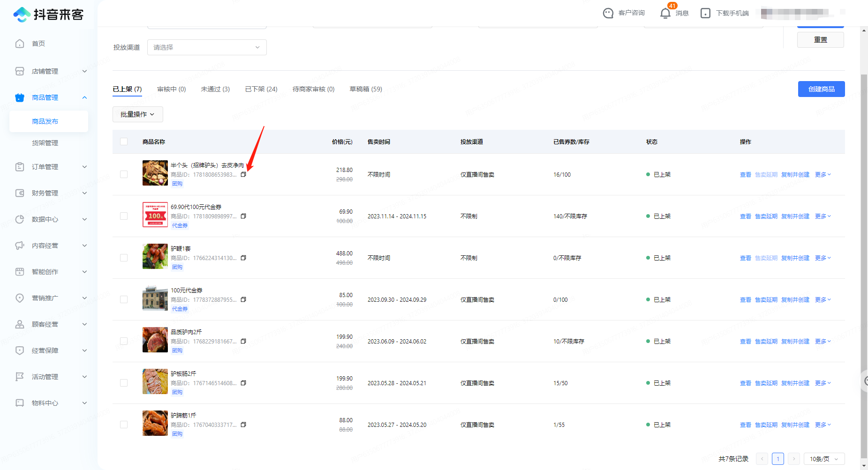Click the download mobile app (下载手机端) icon

(705, 13)
